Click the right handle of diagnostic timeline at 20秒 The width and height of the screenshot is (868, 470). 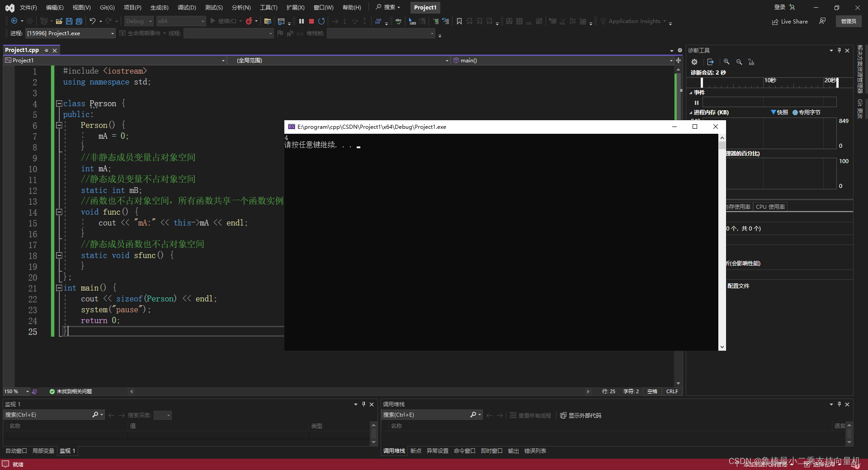[x=837, y=82]
